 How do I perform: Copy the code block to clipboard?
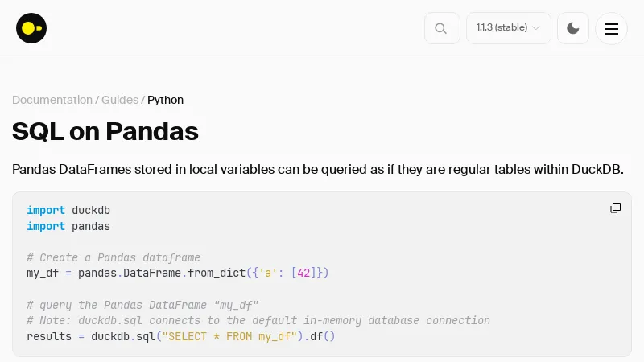coord(615,208)
